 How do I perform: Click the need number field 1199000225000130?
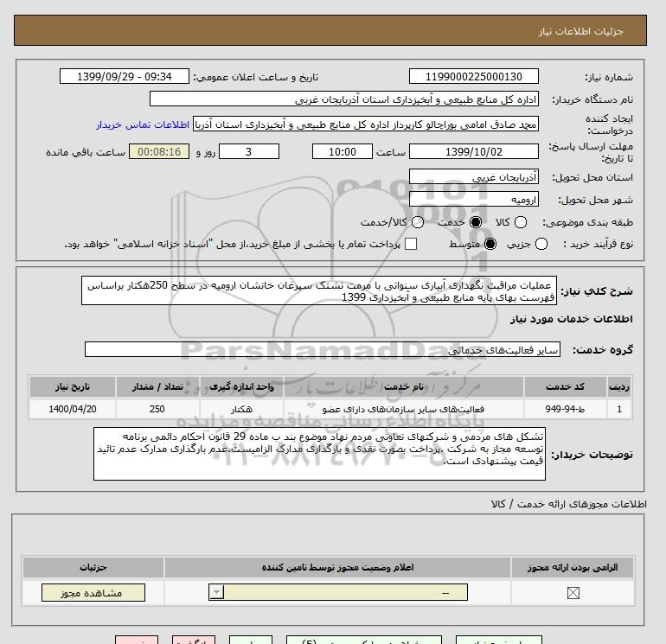click(474, 76)
